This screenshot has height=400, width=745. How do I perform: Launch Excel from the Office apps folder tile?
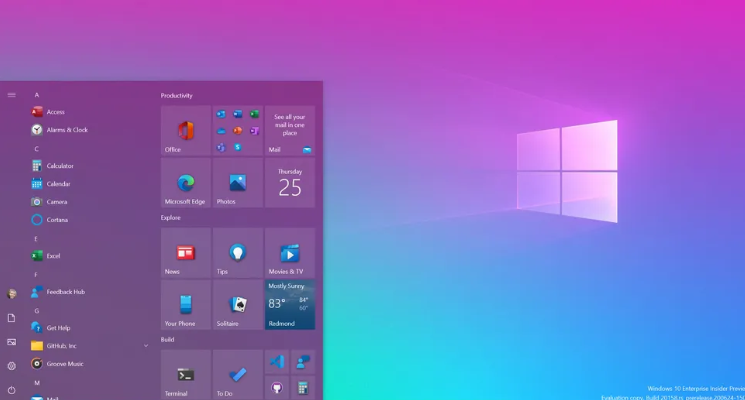[x=255, y=114]
